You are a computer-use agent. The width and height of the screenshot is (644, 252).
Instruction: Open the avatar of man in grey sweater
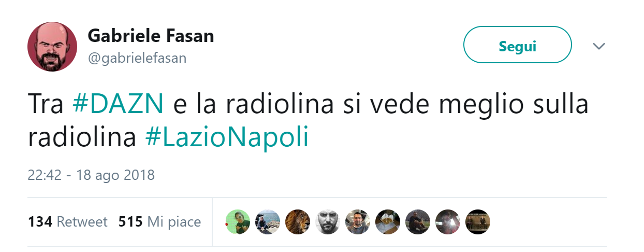358,222
